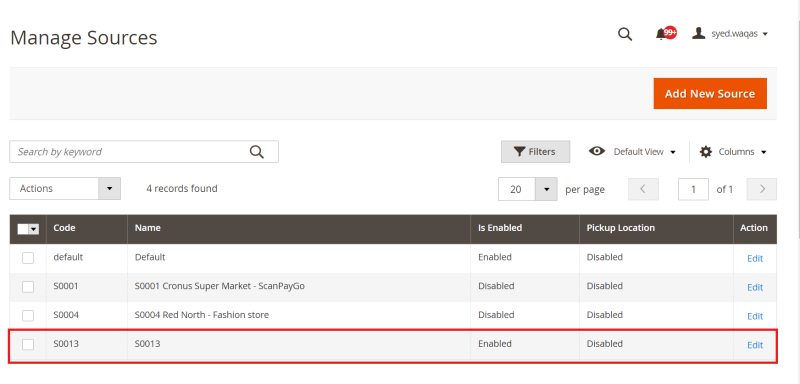The image size is (800, 384).
Task: Click the keyword search magnifier icon
Action: coord(257,151)
